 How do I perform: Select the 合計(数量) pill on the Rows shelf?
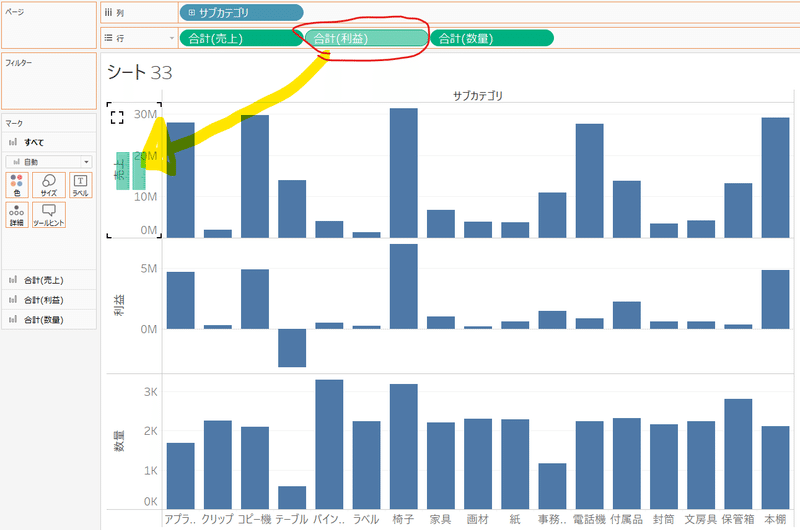point(492,38)
